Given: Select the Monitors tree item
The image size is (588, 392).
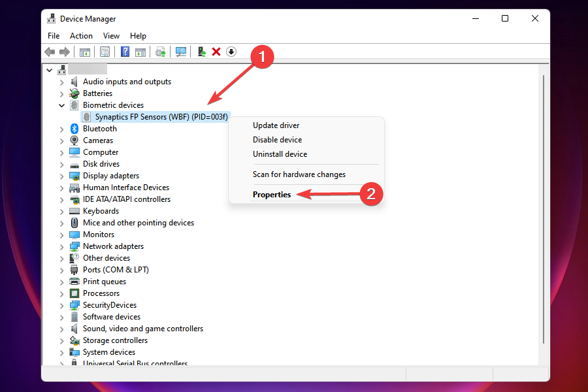Looking at the screenshot, I should coord(99,235).
